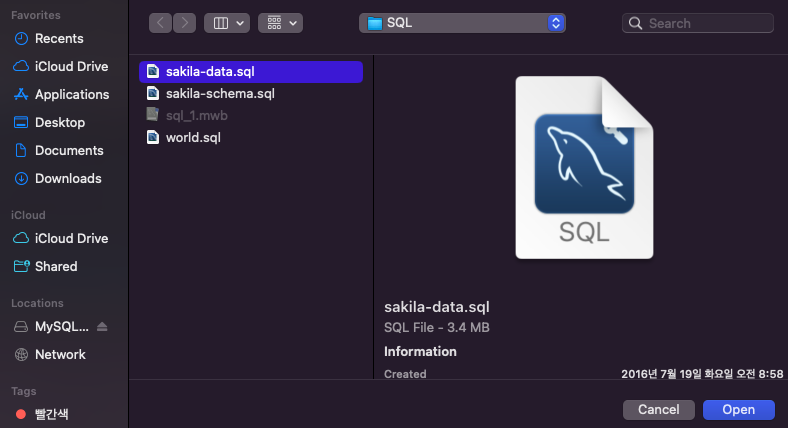The height and width of the screenshot is (428, 788).
Task: Cancel the file dialog
Action: click(x=659, y=410)
